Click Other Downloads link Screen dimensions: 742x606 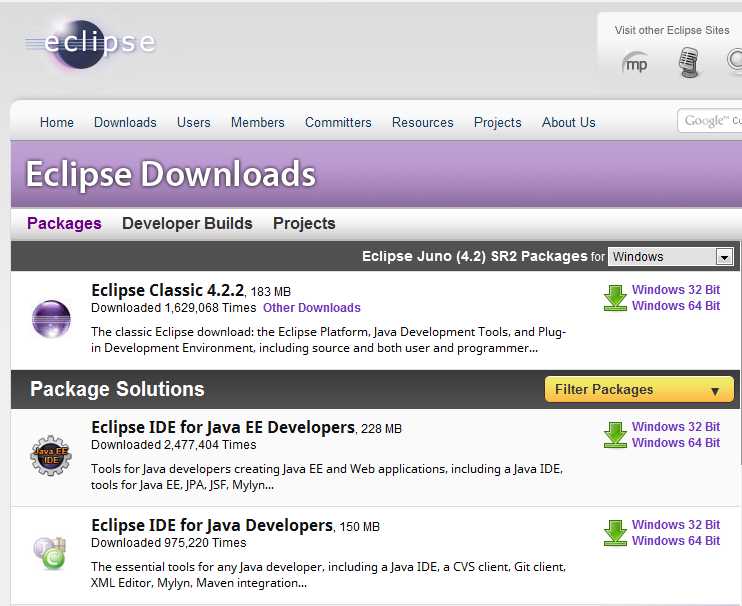312,308
